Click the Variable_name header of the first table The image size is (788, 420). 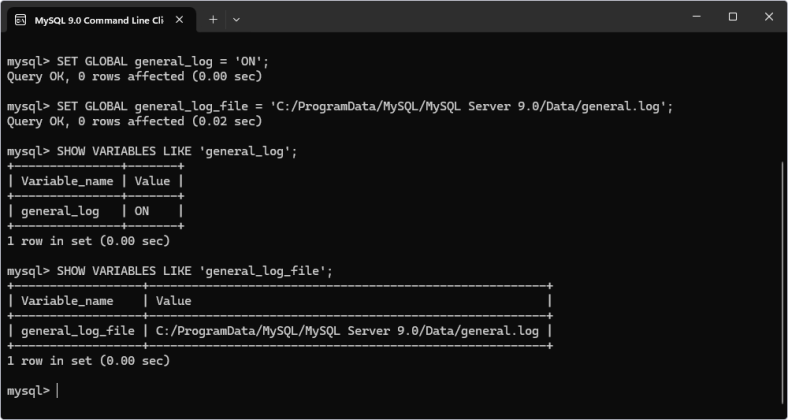click(x=67, y=181)
